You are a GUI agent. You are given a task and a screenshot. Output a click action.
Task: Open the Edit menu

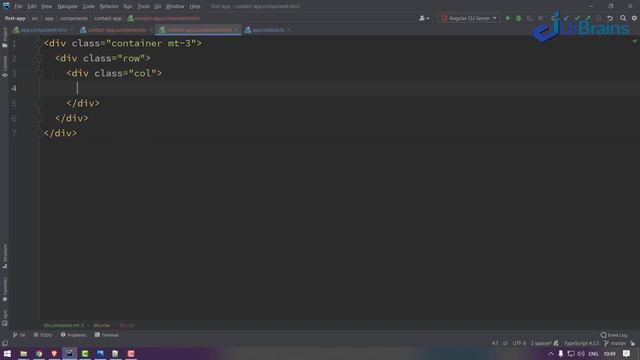pos(31,7)
